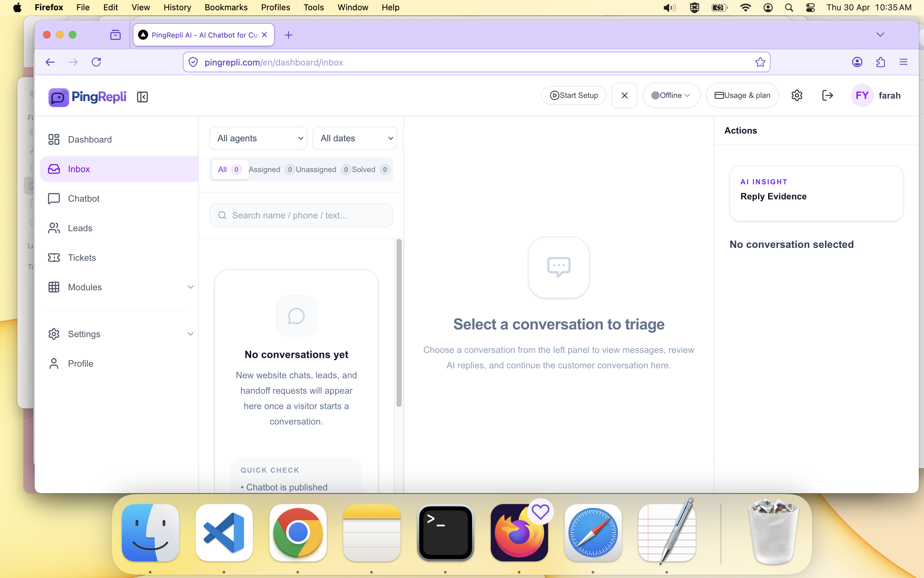Open Terminal from the Dock

tap(445, 532)
